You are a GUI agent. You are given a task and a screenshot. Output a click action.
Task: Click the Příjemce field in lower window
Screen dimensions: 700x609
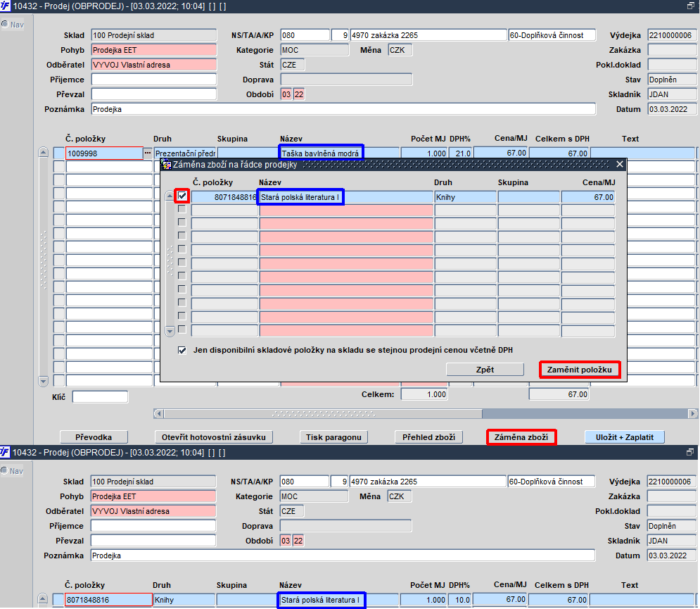(153, 526)
